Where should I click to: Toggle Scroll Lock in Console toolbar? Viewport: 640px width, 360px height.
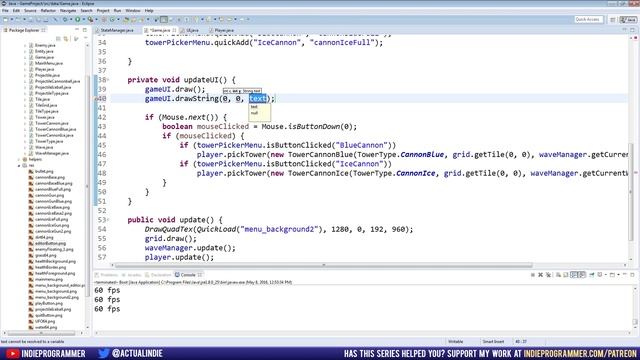point(566,275)
